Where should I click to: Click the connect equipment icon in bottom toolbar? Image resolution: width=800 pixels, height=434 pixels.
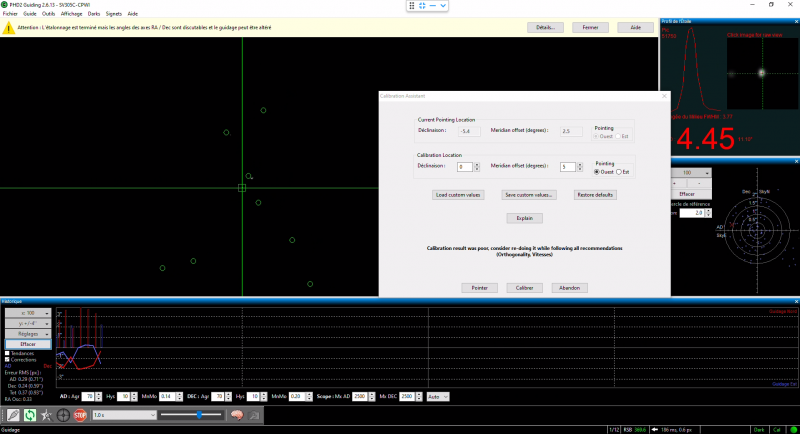tap(13, 415)
